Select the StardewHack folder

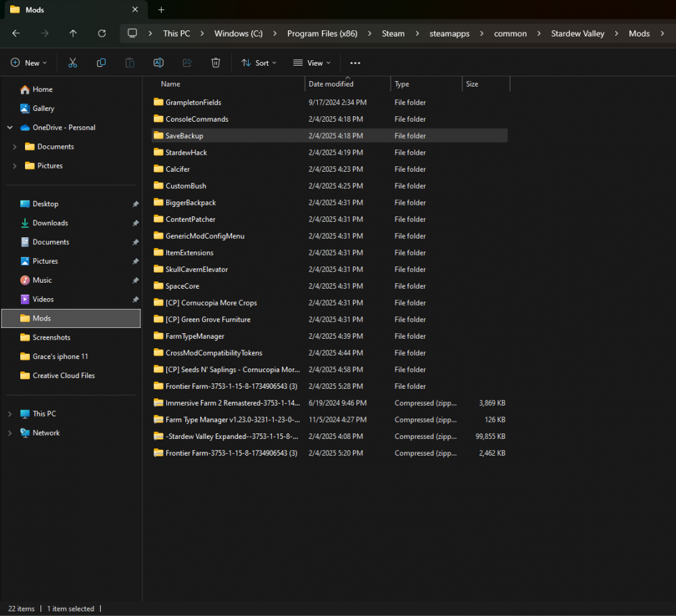[330, 152]
